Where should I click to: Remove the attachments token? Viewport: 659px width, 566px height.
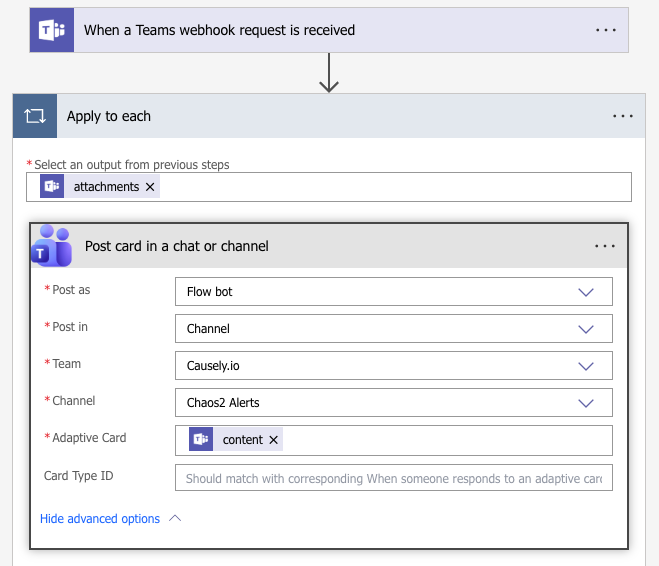(150, 187)
